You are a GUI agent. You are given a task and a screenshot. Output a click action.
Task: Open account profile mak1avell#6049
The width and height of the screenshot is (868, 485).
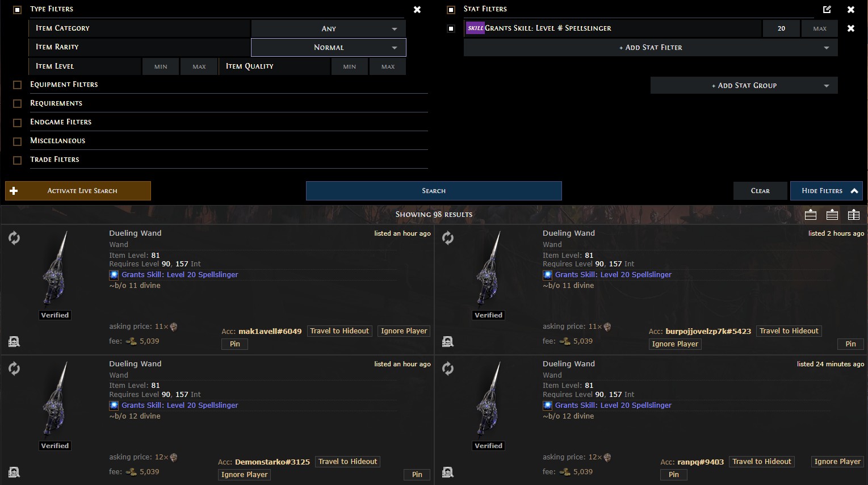pos(270,332)
